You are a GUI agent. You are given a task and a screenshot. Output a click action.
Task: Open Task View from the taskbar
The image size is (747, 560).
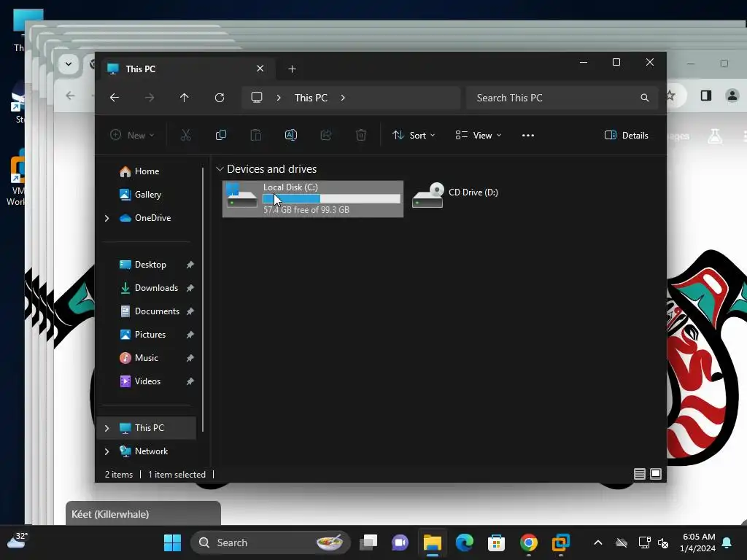point(368,542)
